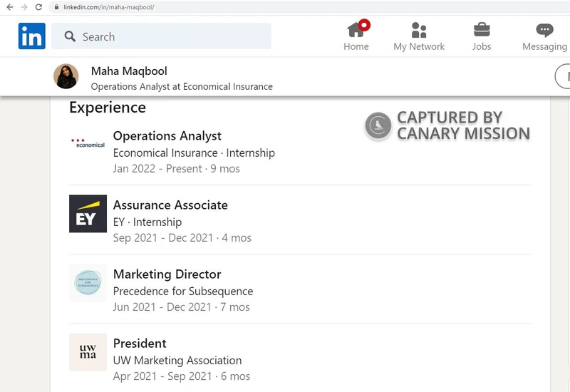The width and height of the screenshot is (570, 392).
Task: Click UW Marketing Association organization name
Action: click(x=177, y=361)
